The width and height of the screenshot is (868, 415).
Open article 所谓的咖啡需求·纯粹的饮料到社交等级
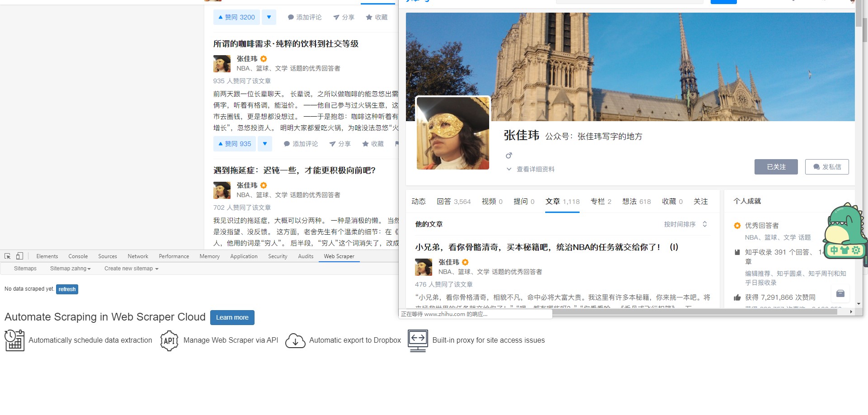click(286, 44)
